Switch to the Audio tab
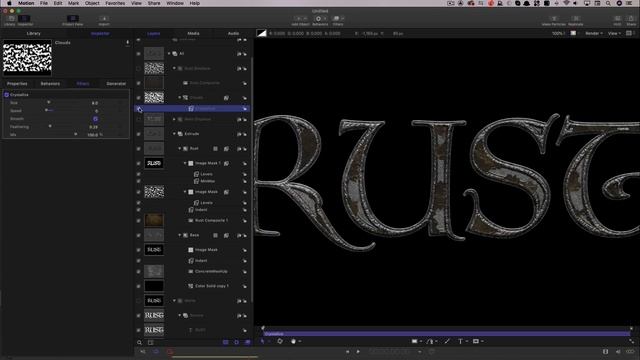This screenshot has height=360, width=640. 233,33
